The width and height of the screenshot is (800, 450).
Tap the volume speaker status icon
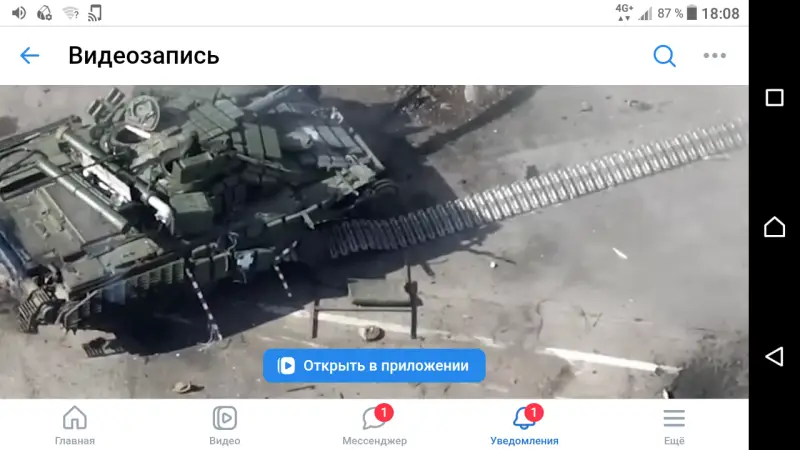pyautogui.click(x=19, y=13)
